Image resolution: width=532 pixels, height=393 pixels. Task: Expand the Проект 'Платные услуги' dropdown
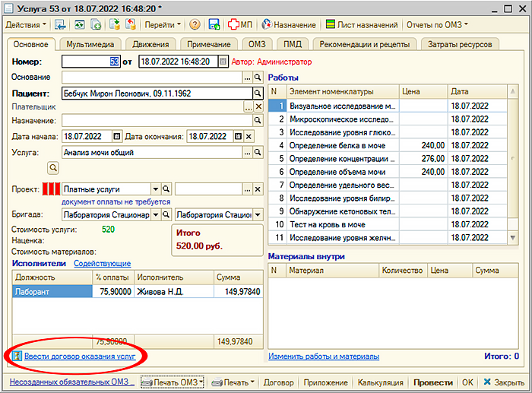pyautogui.click(x=156, y=189)
